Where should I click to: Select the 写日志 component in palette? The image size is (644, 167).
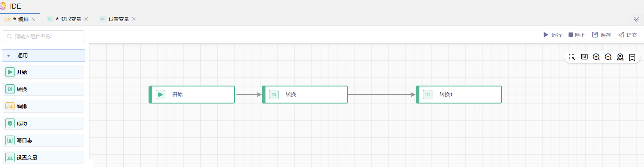tap(43, 140)
